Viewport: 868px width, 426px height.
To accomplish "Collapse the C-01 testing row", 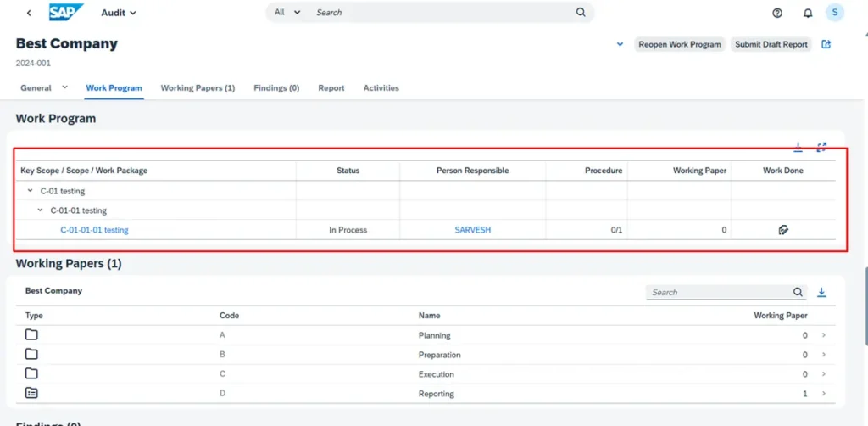I will (31, 191).
